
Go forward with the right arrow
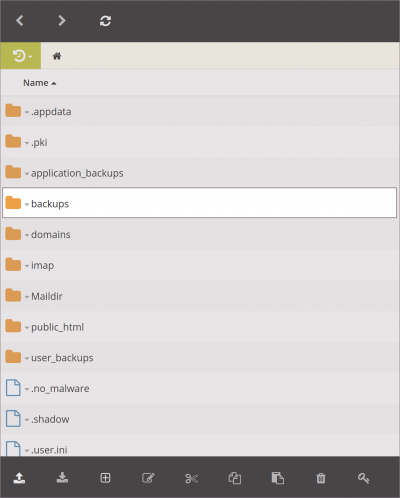tap(62, 21)
